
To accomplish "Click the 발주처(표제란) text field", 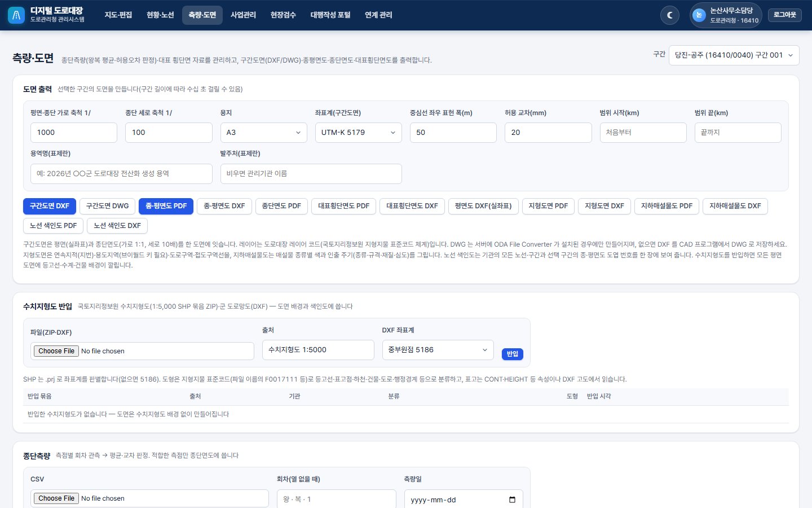I will (311, 174).
